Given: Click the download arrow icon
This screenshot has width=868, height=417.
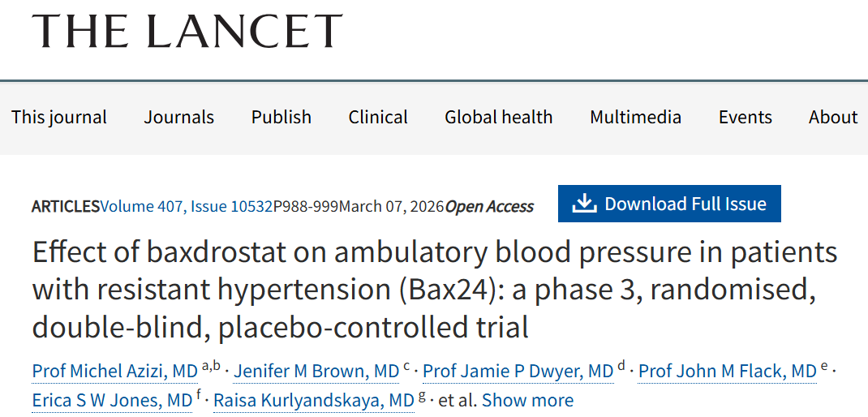Looking at the screenshot, I should pos(584,204).
